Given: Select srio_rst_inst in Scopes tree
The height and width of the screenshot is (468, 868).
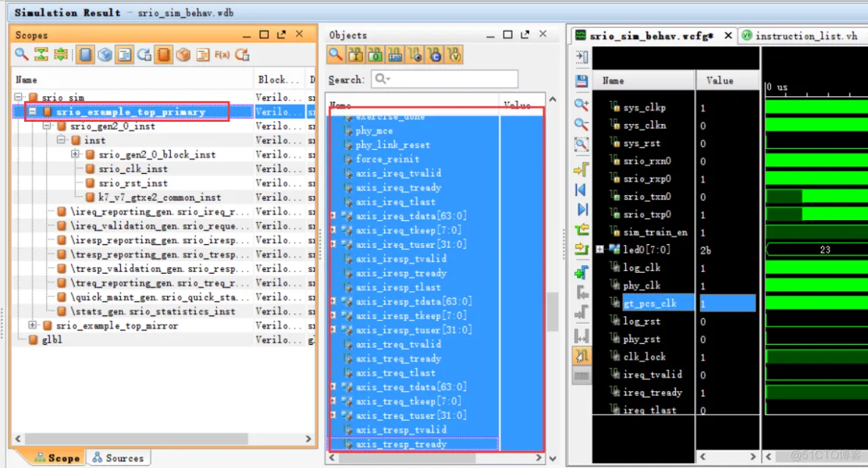Looking at the screenshot, I should (x=133, y=183).
